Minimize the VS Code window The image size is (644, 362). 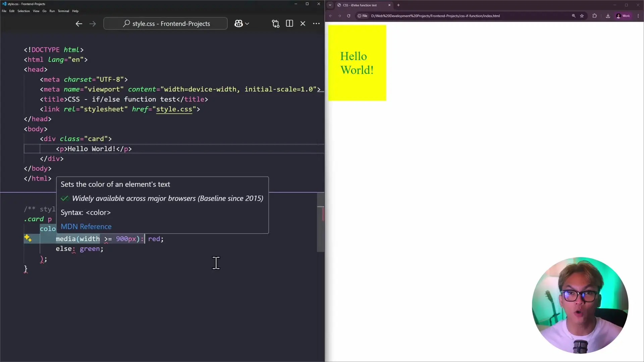(x=296, y=4)
